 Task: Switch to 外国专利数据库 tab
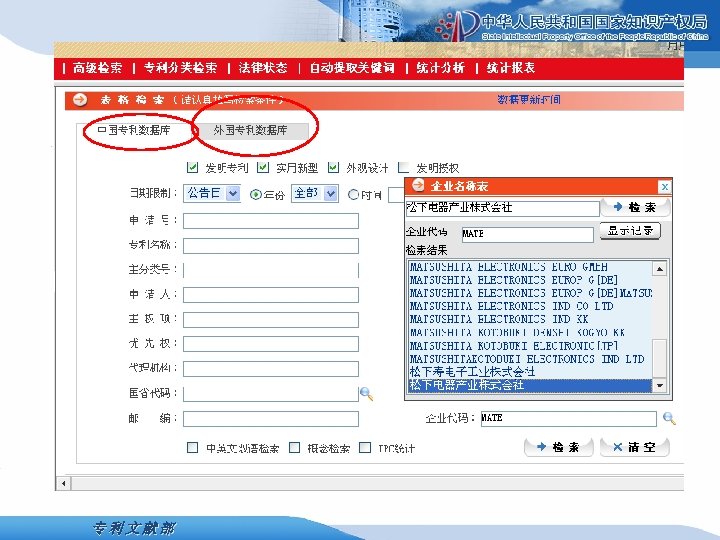point(250,130)
